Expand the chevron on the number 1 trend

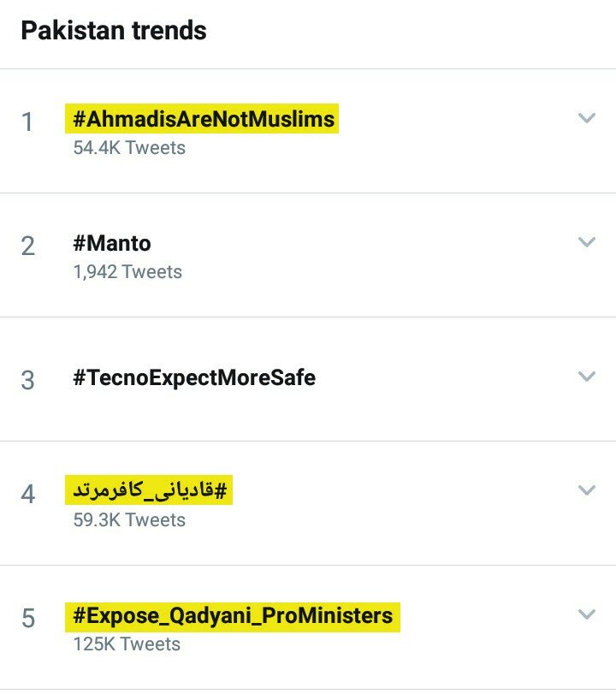[x=586, y=118]
